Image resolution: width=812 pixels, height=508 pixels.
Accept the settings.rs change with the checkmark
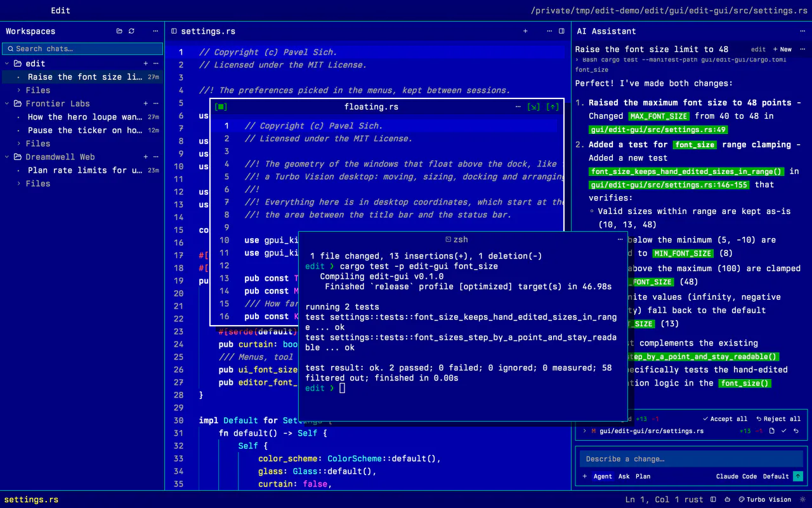784,431
